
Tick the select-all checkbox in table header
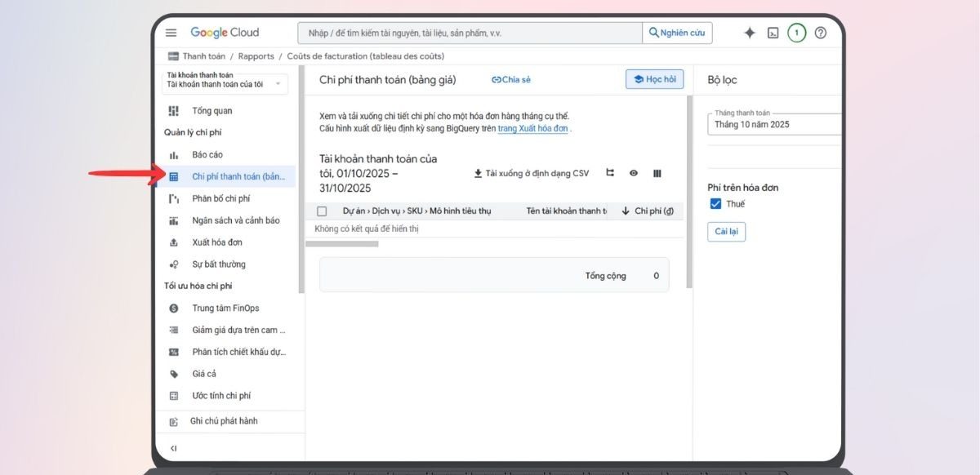point(322,211)
